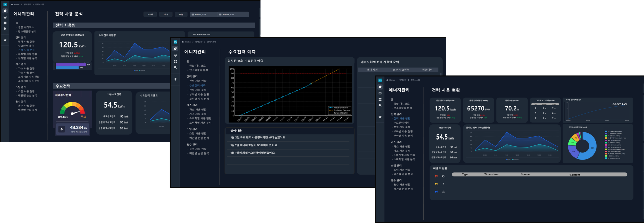644x223 pixels.
Task: Click search sidebar icon in 수요전력 예측 window
Action: pos(175,67)
